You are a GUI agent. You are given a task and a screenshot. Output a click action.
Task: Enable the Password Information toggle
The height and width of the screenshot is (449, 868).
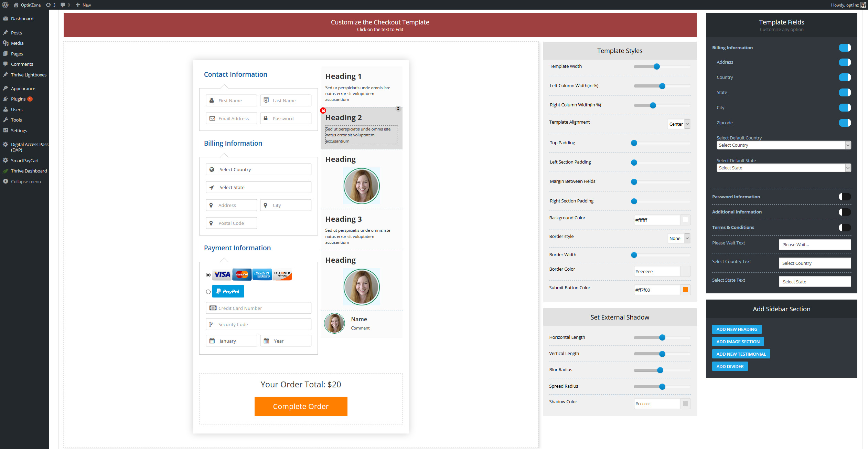pyautogui.click(x=845, y=197)
